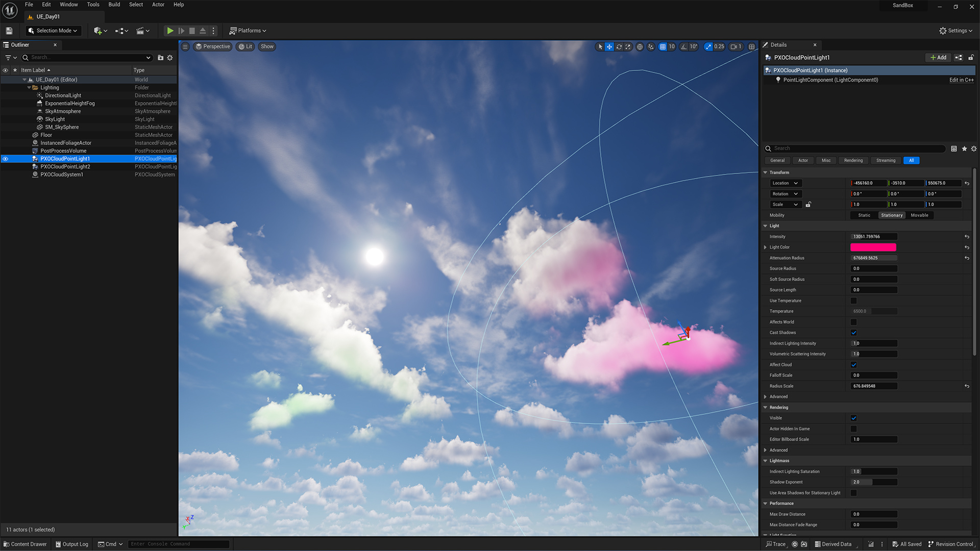Select the scale transform gizmo tool

point(628,46)
